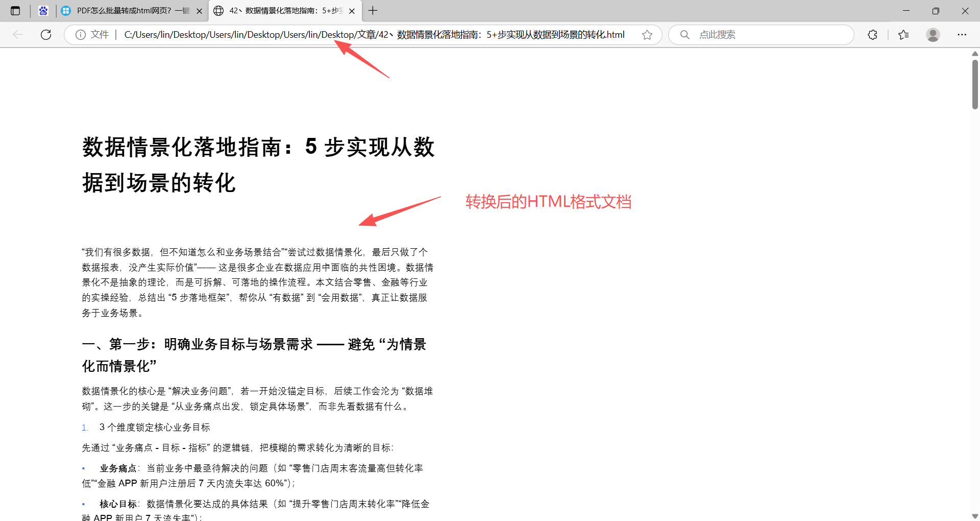Image resolution: width=980 pixels, height=521 pixels.
Task: Open a new browser tab
Action: click(373, 10)
